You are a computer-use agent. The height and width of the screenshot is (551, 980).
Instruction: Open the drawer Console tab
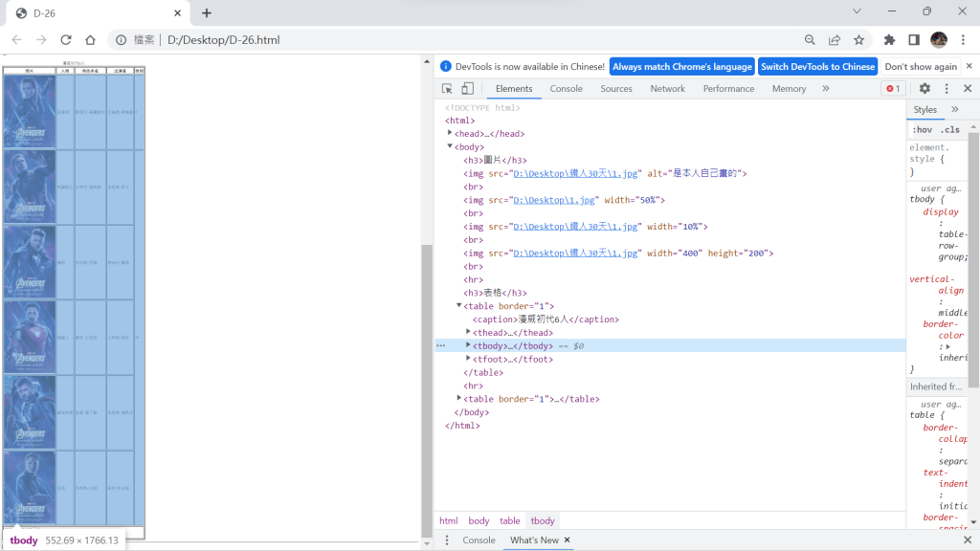point(479,540)
